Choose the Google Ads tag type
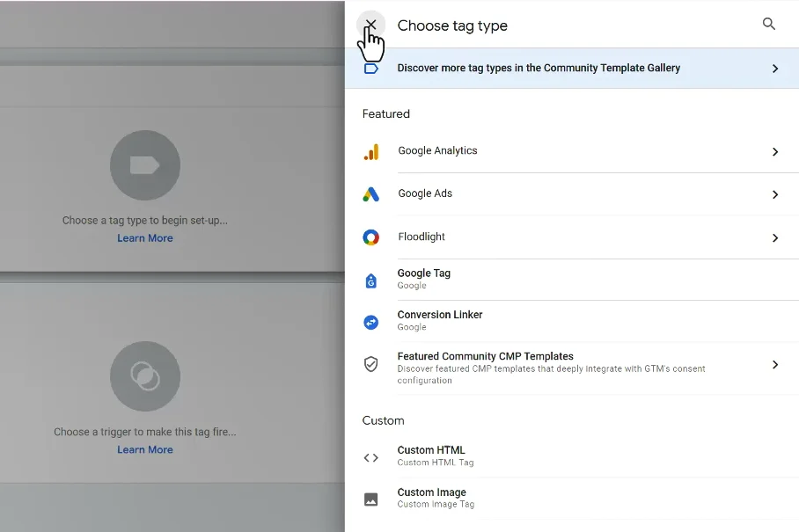The image size is (799, 532). pyautogui.click(x=572, y=194)
